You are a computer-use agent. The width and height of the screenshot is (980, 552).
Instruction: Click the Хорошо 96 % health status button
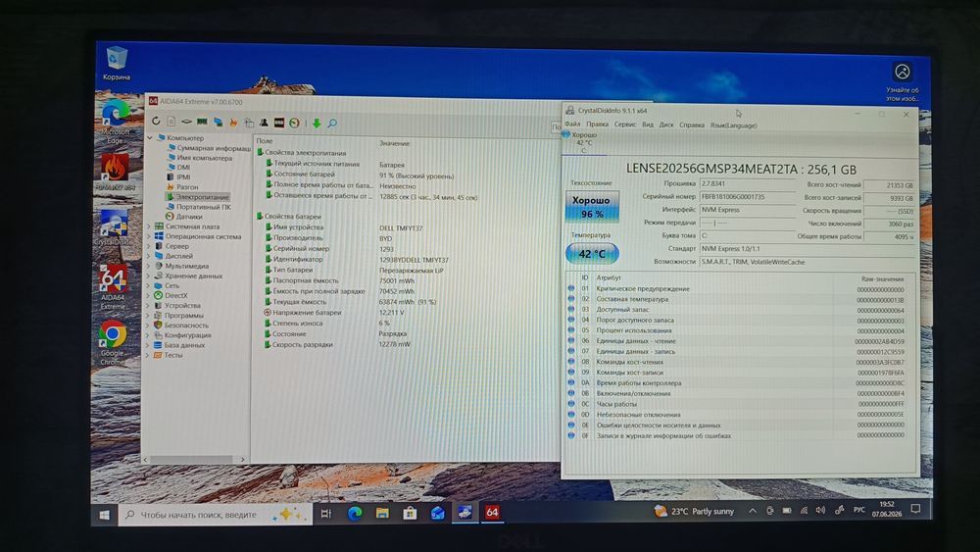[591, 206]
